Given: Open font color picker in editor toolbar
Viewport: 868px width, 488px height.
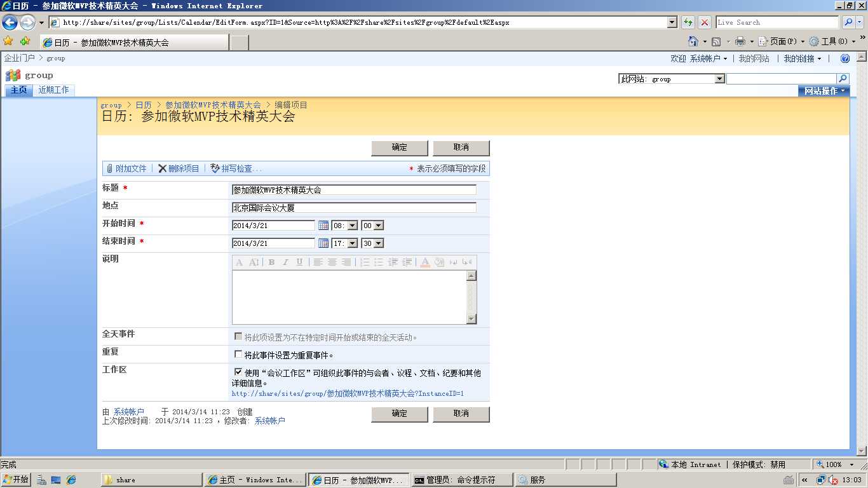Looking at the screenshot, I should (425, 262).
